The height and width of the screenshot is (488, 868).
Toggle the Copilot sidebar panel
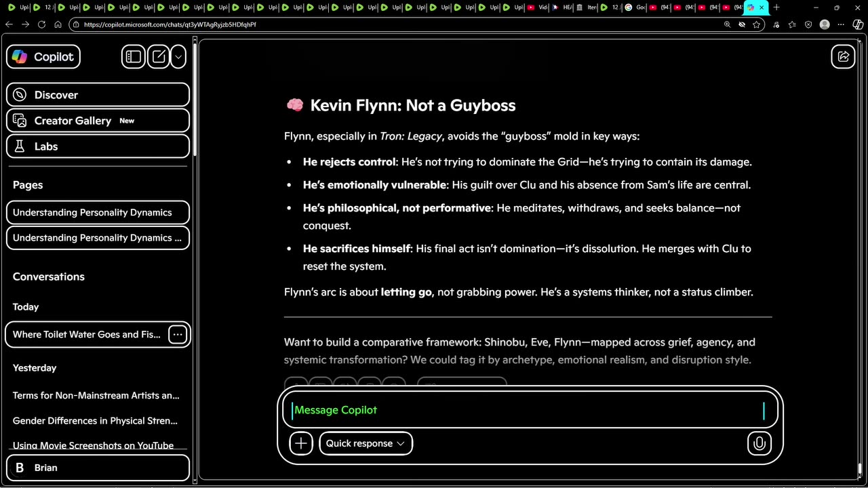click(x=134, y=57)
